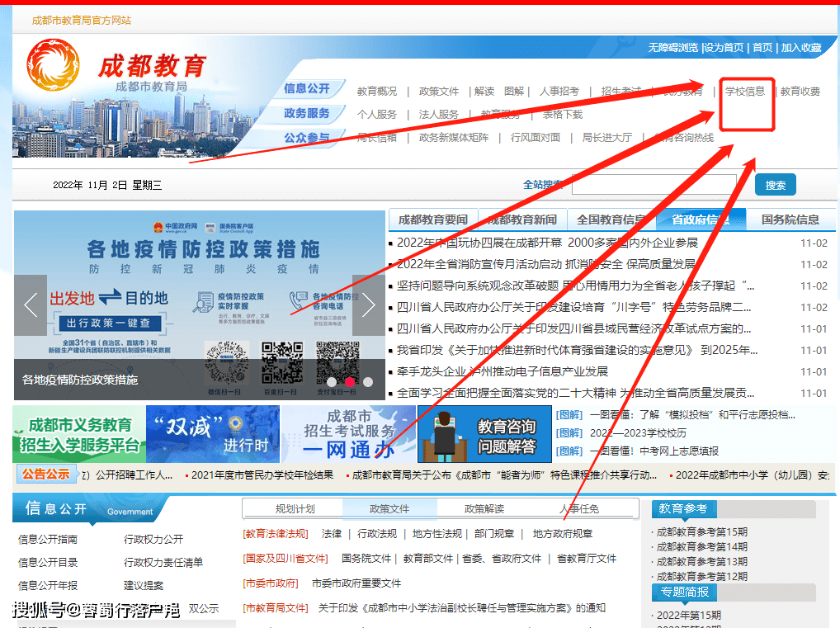Image resolution: width=840 pixels, height=628 pixels.
Task: Switch to 成都教育要闻 news tab
Action: (433, 220)
